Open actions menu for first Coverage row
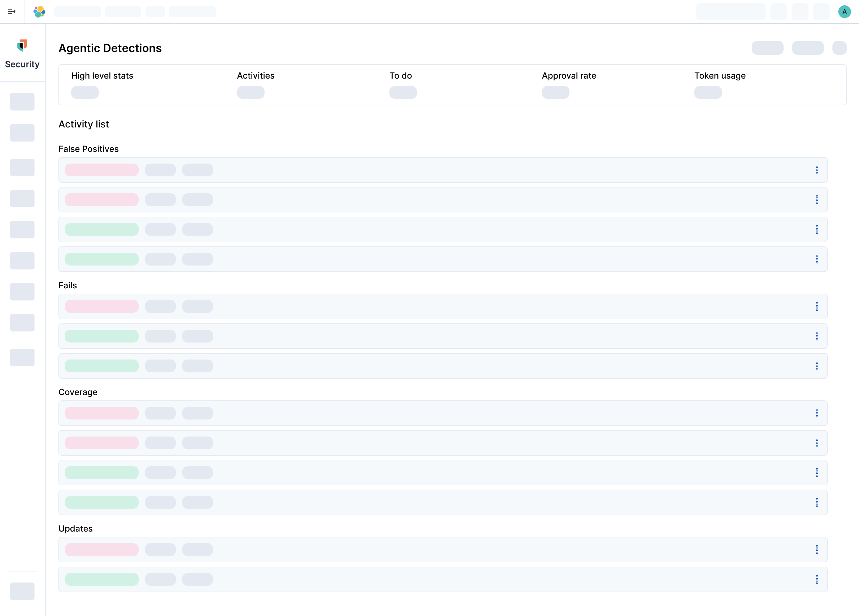The image size is (859, 616). (x=817, y=413)
